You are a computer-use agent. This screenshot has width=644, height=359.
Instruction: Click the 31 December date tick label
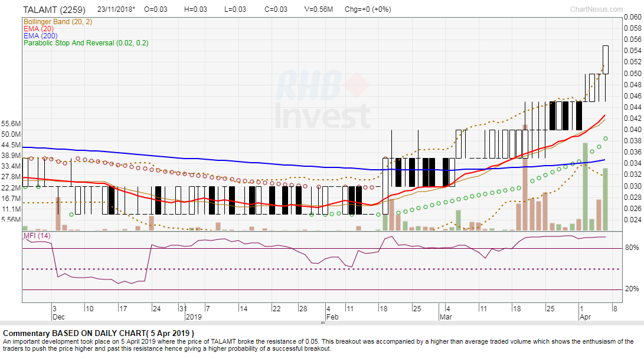(183, 308)
